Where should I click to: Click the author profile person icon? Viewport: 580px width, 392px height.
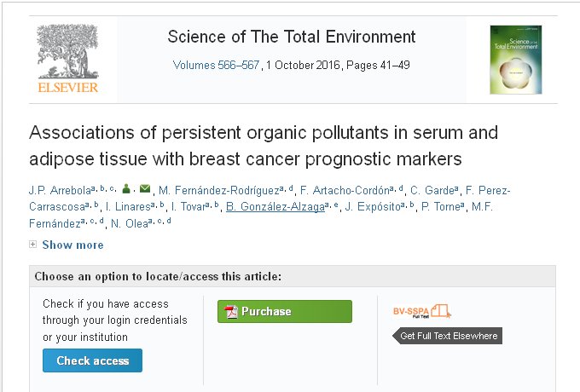pos(125,189)
